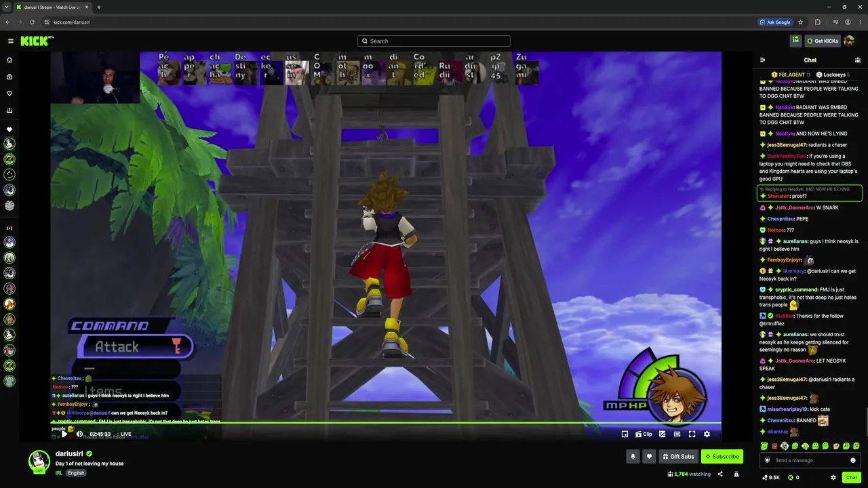Play or pause the live stream
868x488 pixels.
pyautogui.click(x=64, y=434)
